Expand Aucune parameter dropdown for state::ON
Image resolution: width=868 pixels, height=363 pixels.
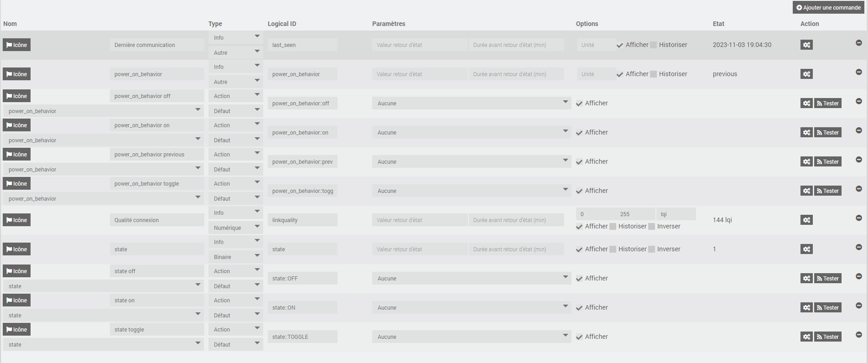[x=472, y=307]
